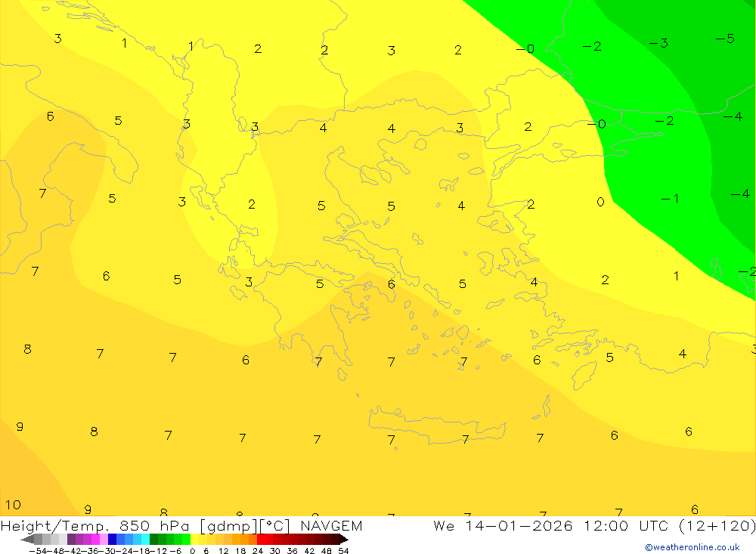Click the "48" label under the color scale
Viewport: 756px width, 554px height.
[x=327, y=551]
